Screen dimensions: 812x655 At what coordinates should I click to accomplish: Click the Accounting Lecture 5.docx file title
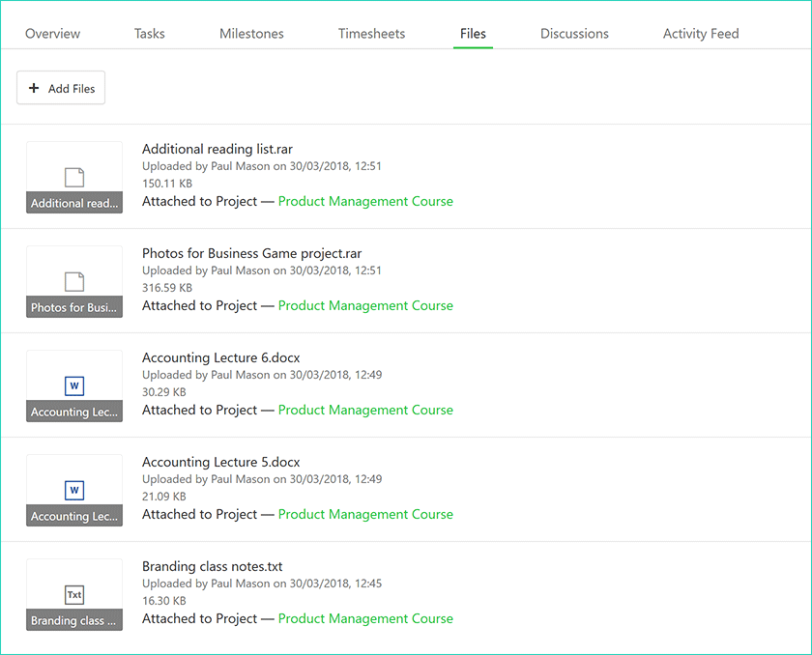[x=221, y=462]
